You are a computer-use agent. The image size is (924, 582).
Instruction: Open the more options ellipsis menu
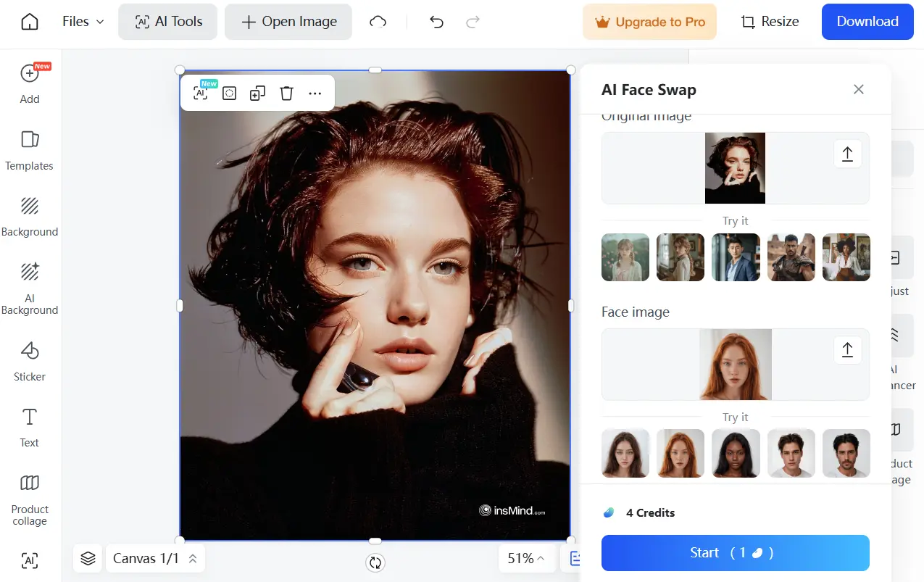click(x=315, y=93)
